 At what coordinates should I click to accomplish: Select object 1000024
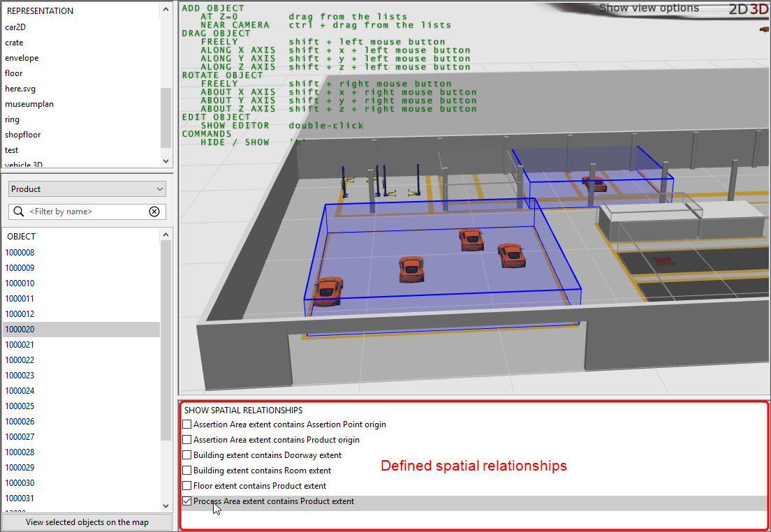pyautogui.click(x=82, y=391)
